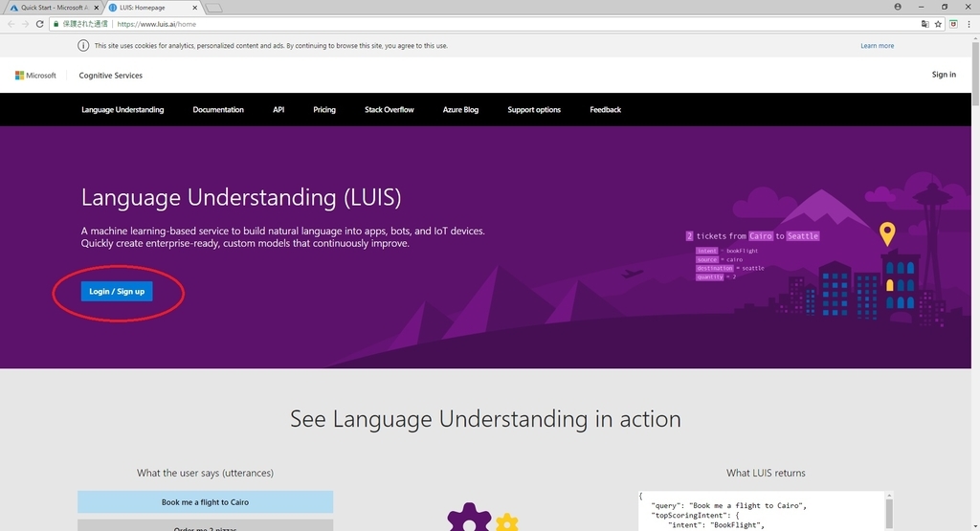Image resolution: width=980 pixels, height=531 pixels.
Task: Click the page vertical scrollbar
Action: tap(975, 75)
